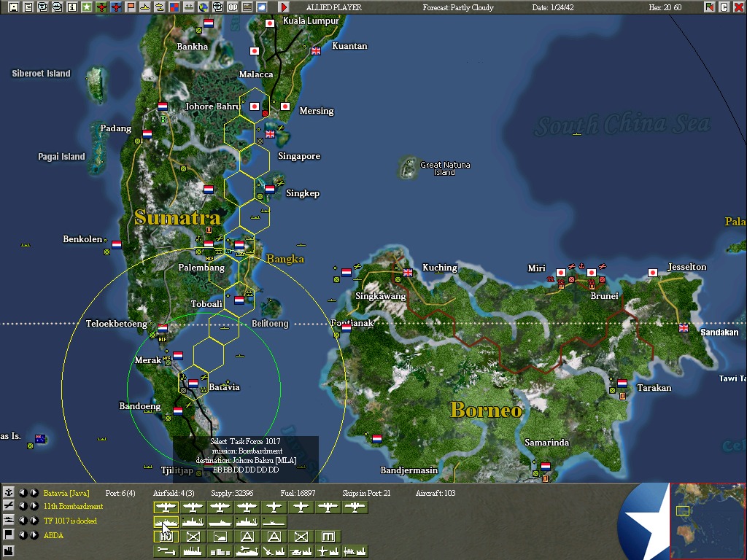Click the flag icon beside ABDA

tap(9, 534)
